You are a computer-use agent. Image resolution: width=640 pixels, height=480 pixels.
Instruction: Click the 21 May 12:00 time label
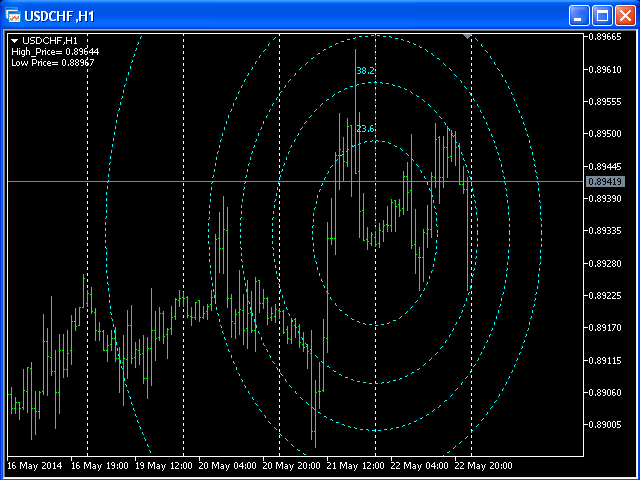tap(356, 466)
